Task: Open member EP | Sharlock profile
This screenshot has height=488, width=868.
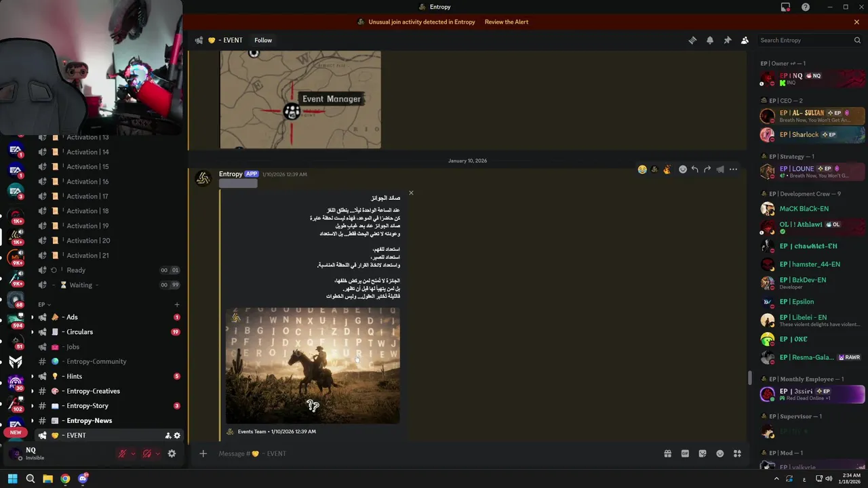Action: (812, 135)
